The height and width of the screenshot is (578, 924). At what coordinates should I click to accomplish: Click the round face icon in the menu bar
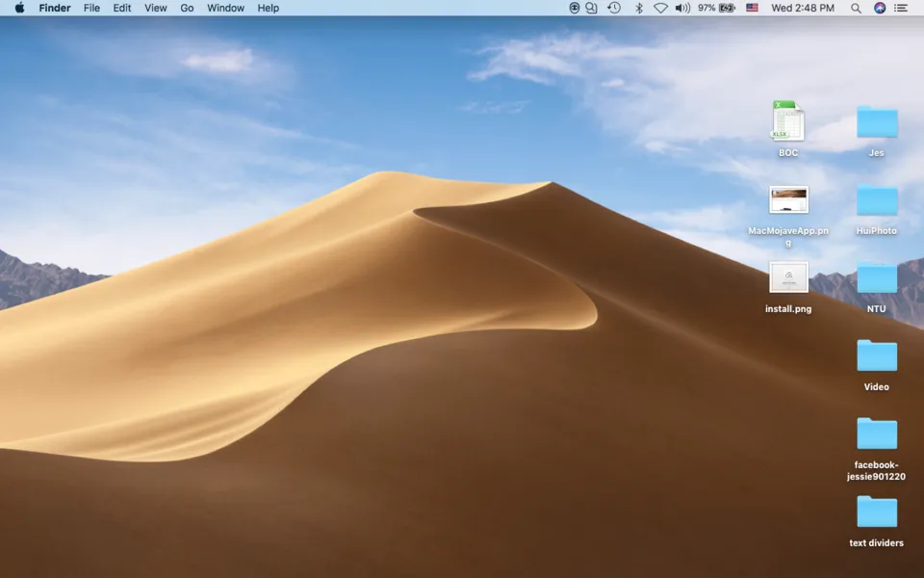point(574,8)
